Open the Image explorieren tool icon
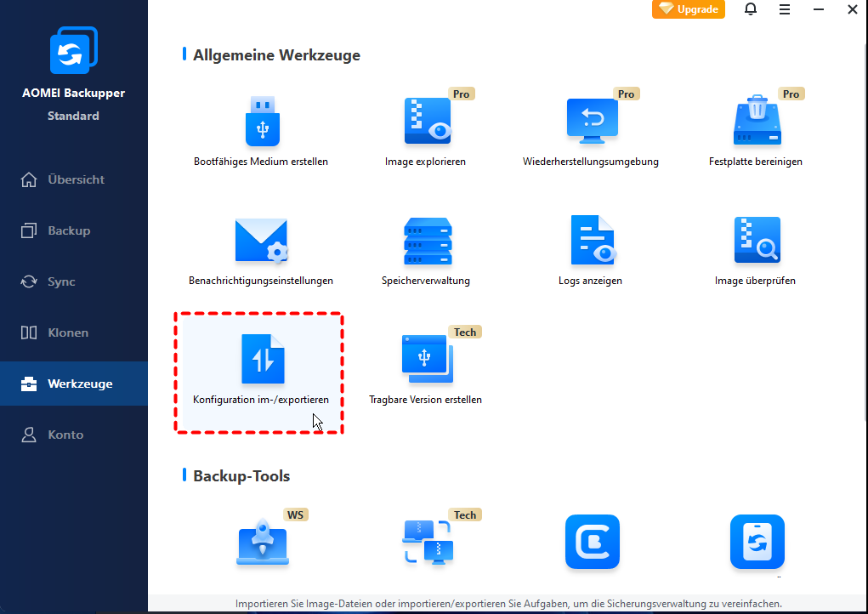Image resolution: width=868 pixels, height=614 pixels. [428, 122]
